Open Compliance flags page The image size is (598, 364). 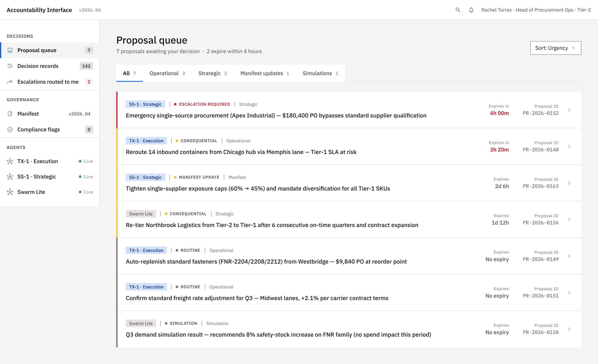tap(50, 129)
